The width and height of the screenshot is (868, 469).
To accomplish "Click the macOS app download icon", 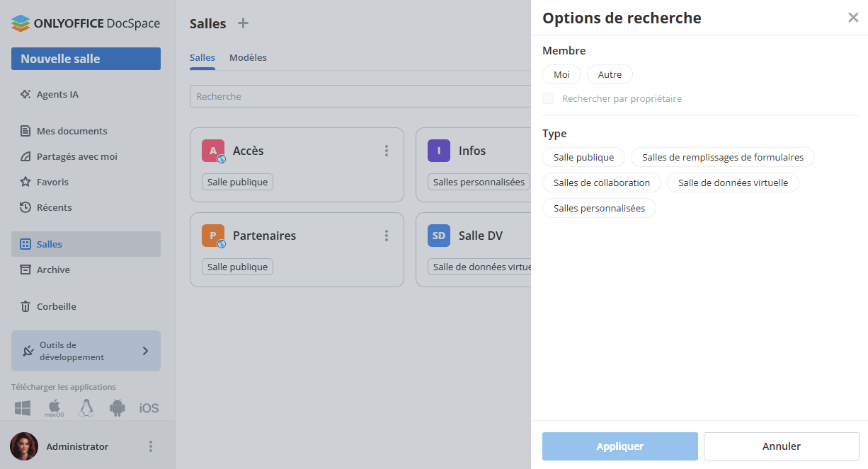I will pos(55,408).
